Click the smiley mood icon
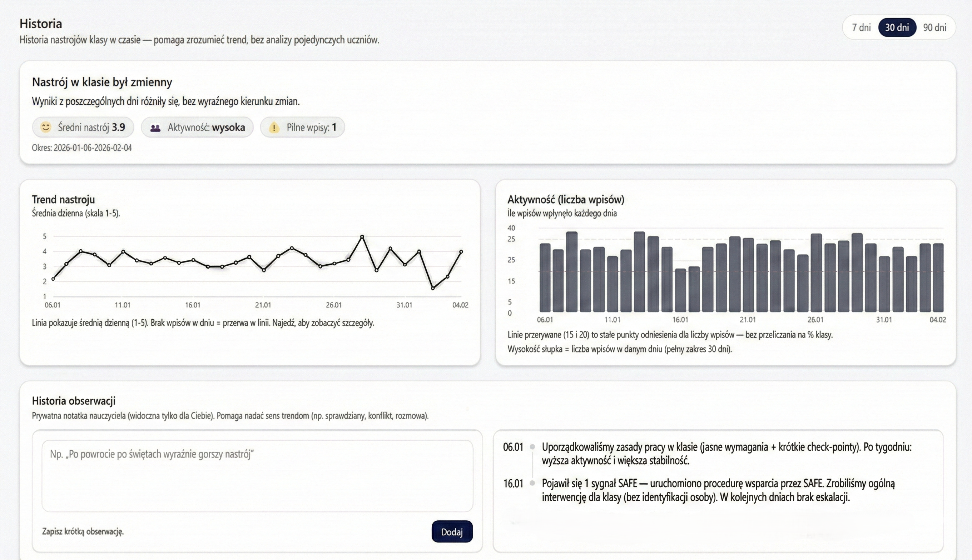 pos(46,127)
